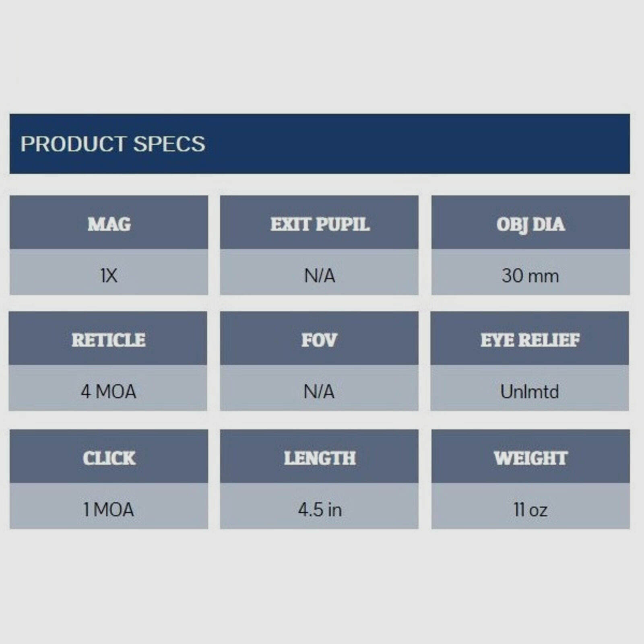The image size is (644, 644).
Task: Click the FOV header cell
Action: 319,340
